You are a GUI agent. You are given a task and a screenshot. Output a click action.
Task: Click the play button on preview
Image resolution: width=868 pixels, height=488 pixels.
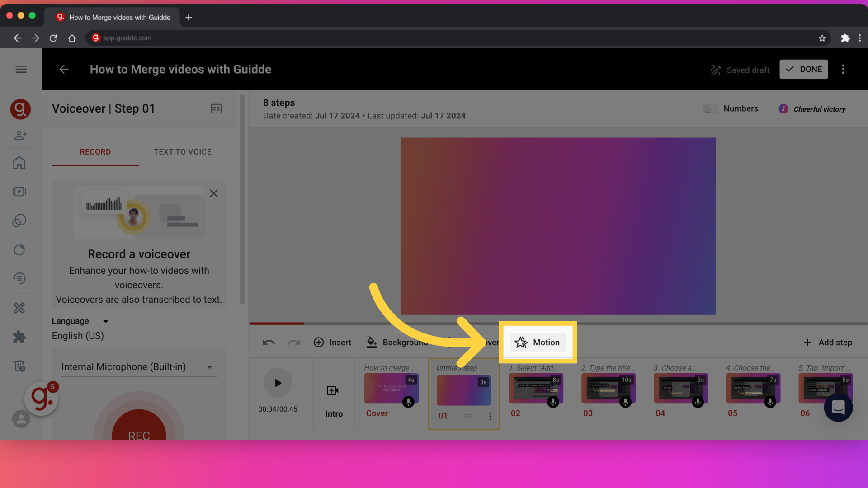pyautogui.click(x=277, y=383)
